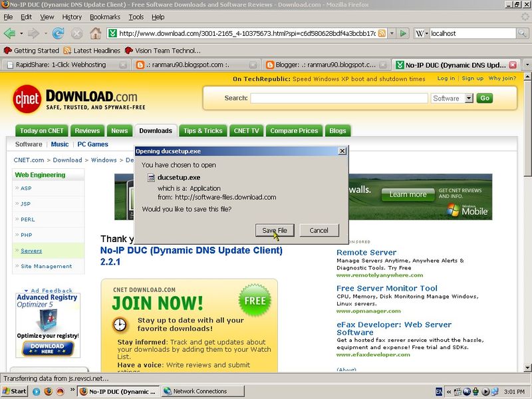Image resolution: width=532 pixels, height=399 pixels.
Task: Click the green Go search button
Action: 485,98
